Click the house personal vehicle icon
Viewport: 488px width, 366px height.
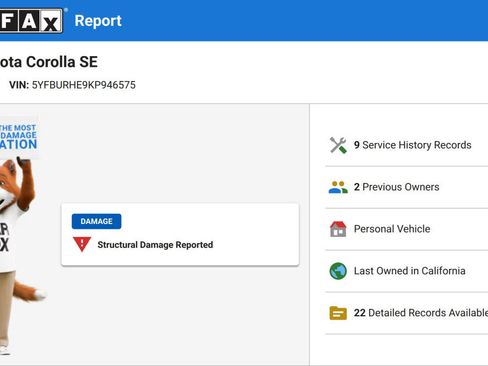(338, 229)
